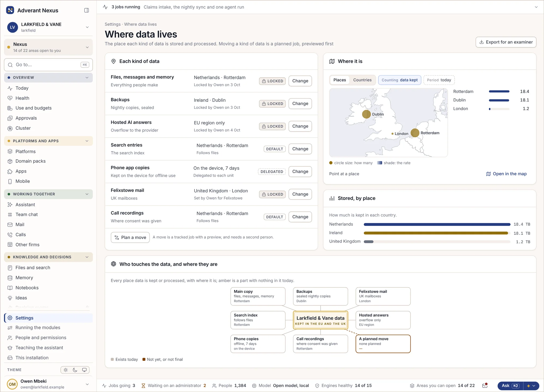Screen dimensions: 544x392
Task: Click the Cluster icon in sidebar
Action: [x=10, y=128]
